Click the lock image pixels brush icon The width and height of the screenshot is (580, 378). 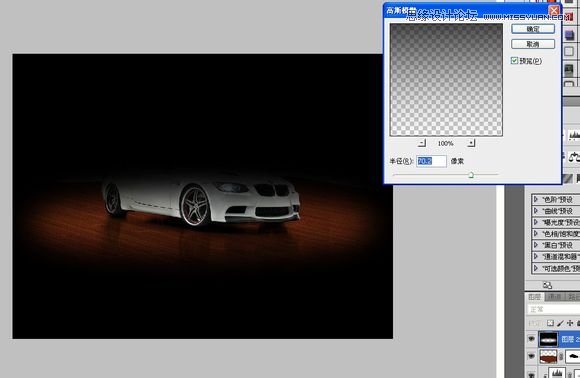click(x=560, y=323)
